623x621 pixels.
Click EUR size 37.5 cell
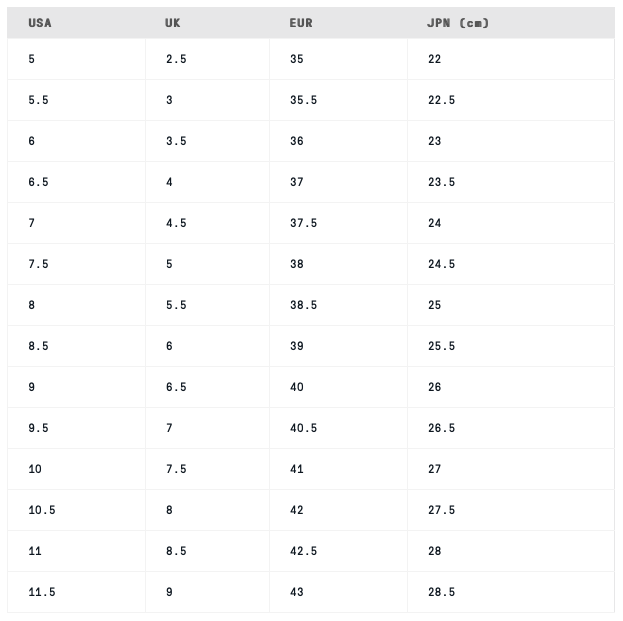pos(339,223)
